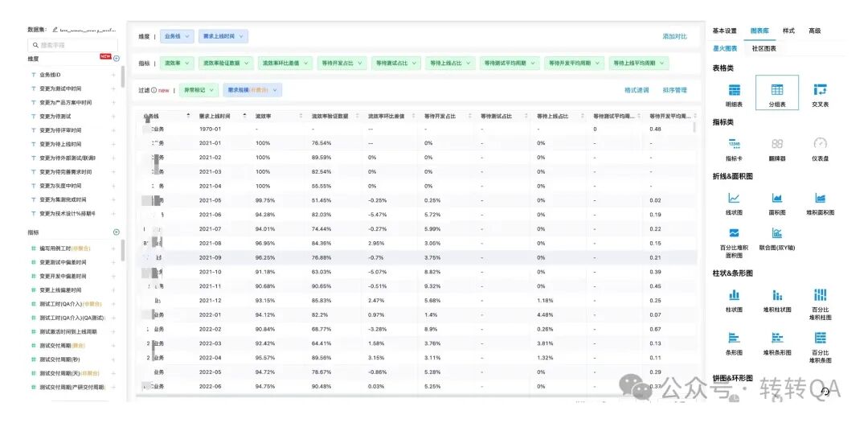
Task: Select the 百分比堆积面积图 icon
Action: point(734,232)
